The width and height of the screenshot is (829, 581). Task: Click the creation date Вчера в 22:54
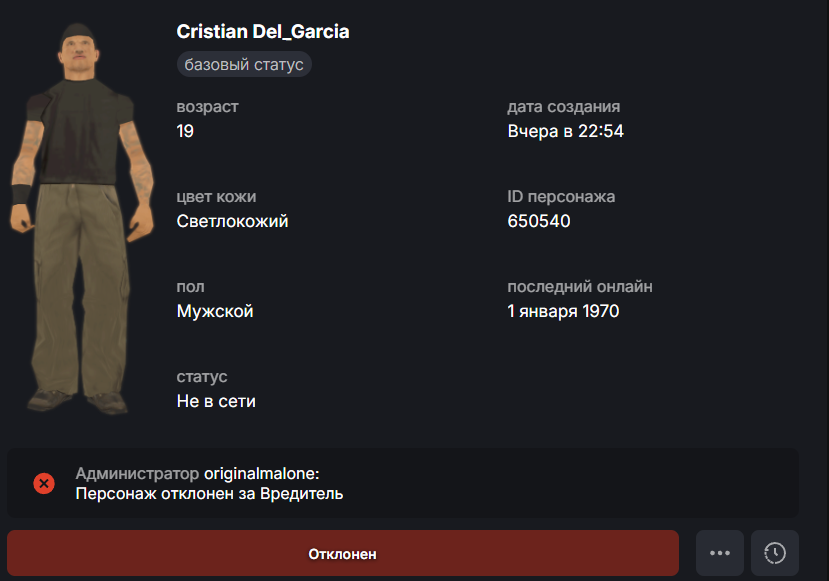565,131
